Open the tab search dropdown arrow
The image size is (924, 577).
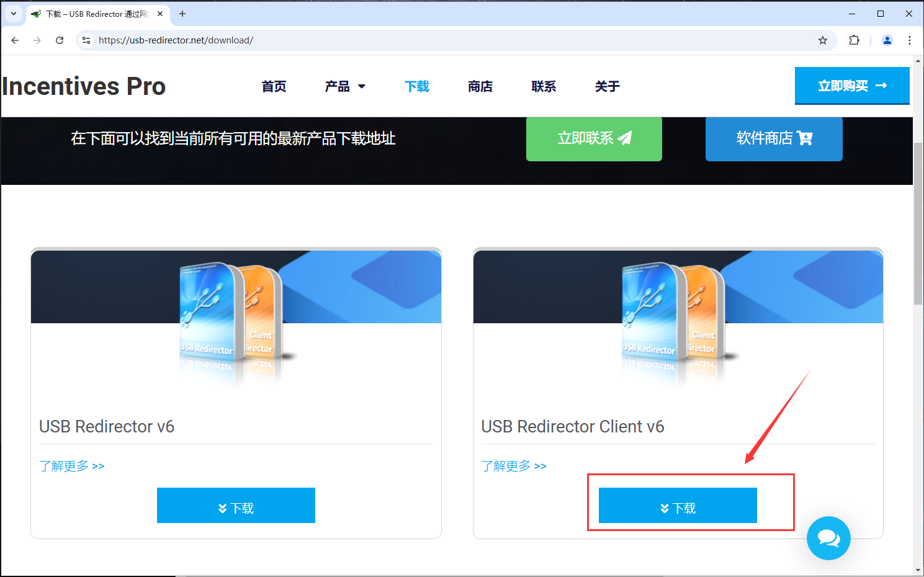[13, 14]
